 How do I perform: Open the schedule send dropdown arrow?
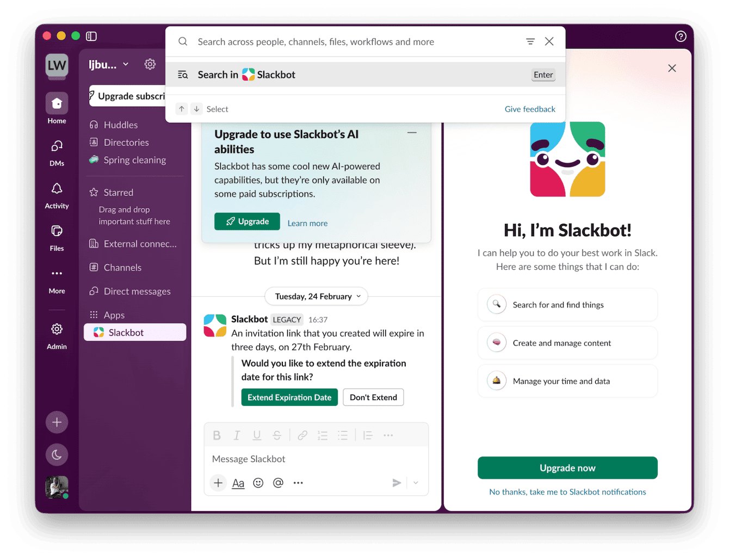pyautogui.click(x=416, y=483)
